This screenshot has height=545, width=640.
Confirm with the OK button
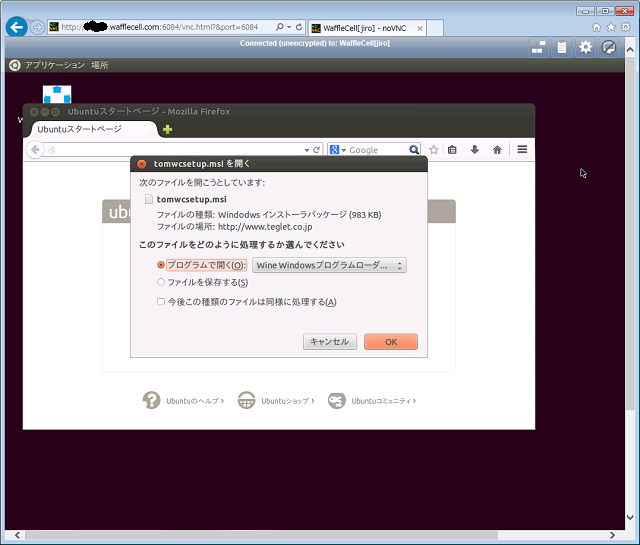click(391, 342)
